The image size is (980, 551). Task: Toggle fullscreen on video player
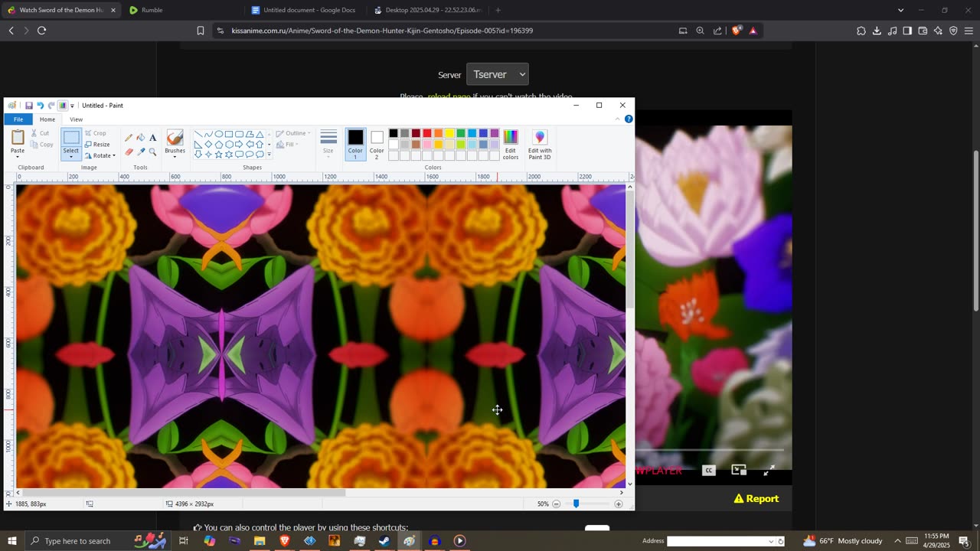(769, 471)
